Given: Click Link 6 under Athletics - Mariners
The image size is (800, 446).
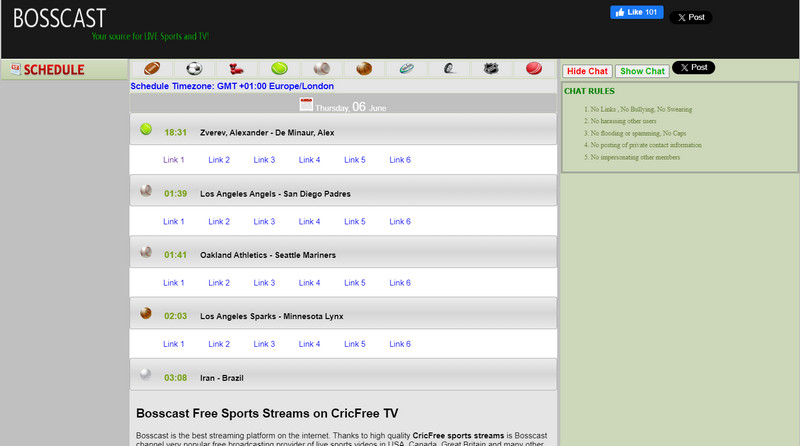Looking at the screenshot, I should pos(400,283).
